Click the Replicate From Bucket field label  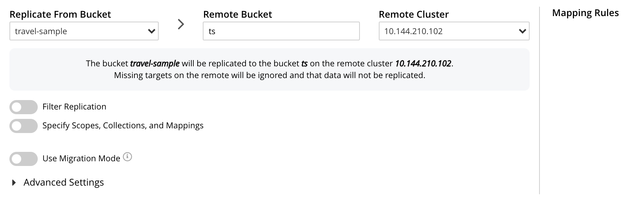tap(60, 15)
